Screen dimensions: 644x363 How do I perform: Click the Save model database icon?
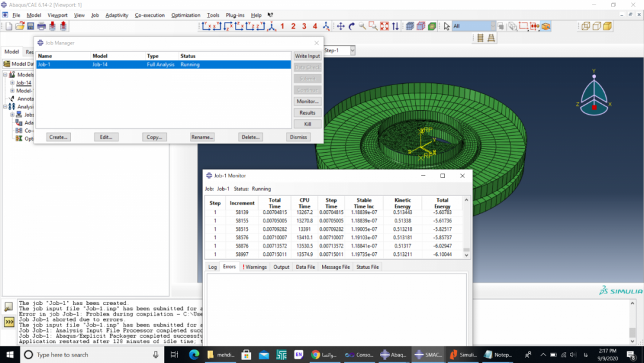tap(30, 26)
